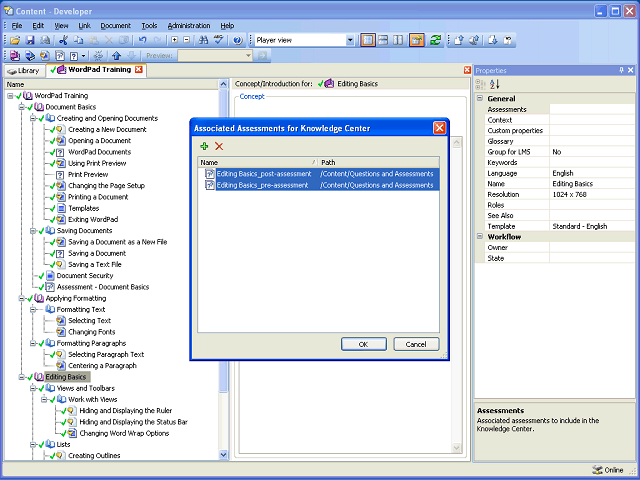
Task: Click the green plus Add assessment icon
Action: coord(204,146)
